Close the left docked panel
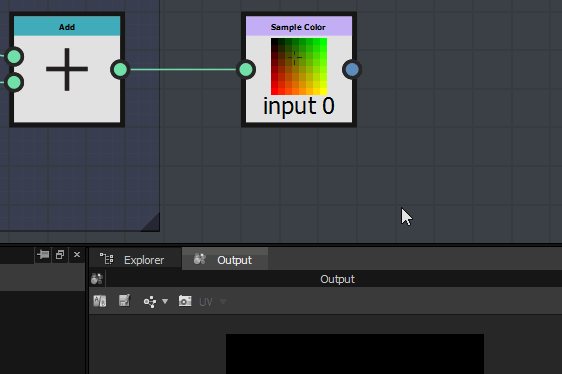Viewport: 562px width, 374px height. [x=77, y=255]
